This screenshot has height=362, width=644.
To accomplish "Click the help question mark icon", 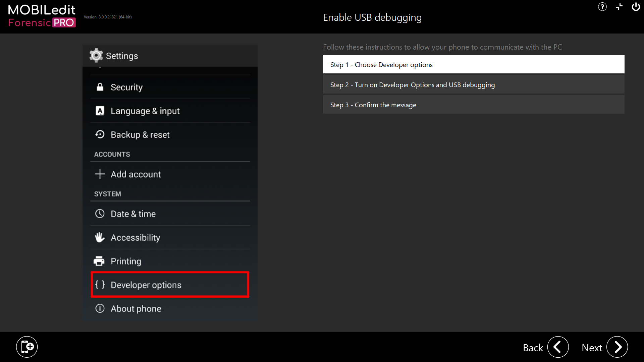I will pos(602,7).
